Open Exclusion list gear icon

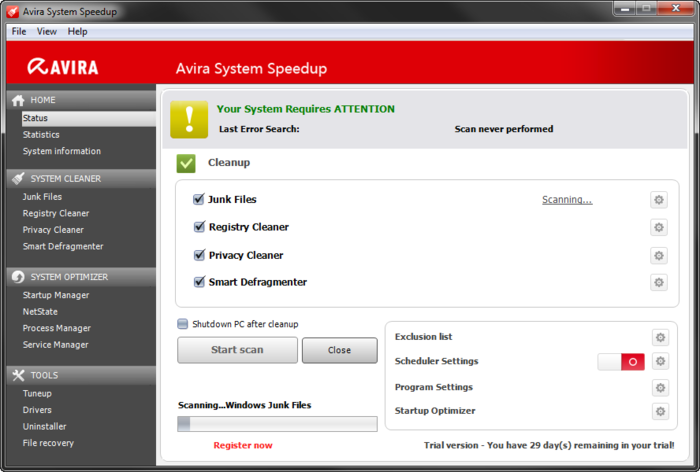tap(660, 337)
